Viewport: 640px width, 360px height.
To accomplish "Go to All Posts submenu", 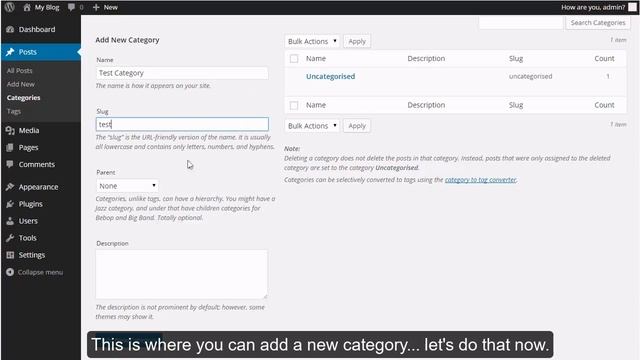I will coord(20,71).
